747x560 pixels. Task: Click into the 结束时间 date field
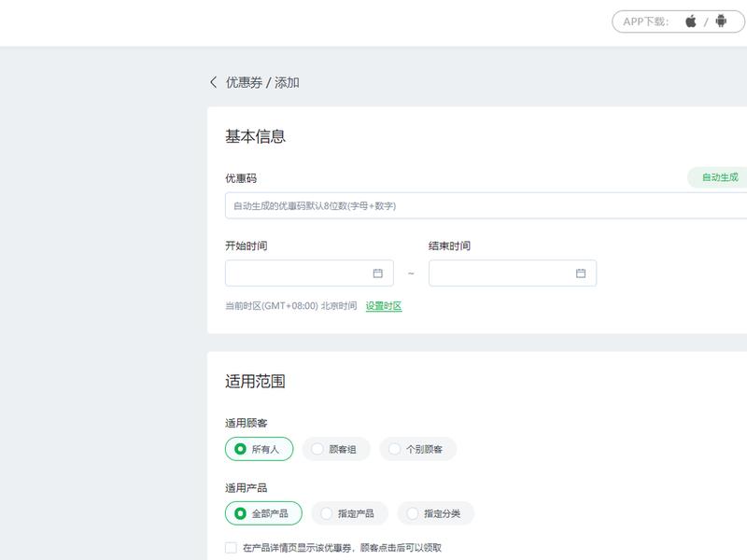click(513, 273)
